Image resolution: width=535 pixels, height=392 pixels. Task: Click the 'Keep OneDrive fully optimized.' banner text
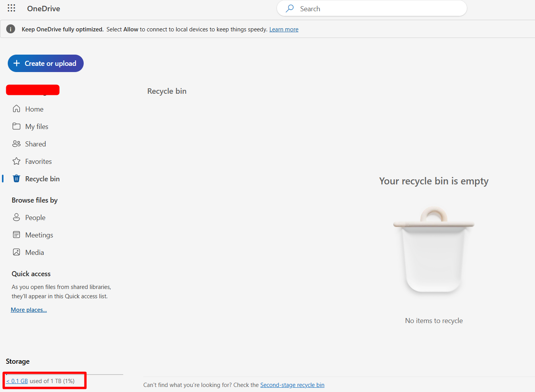click(63, 29)
